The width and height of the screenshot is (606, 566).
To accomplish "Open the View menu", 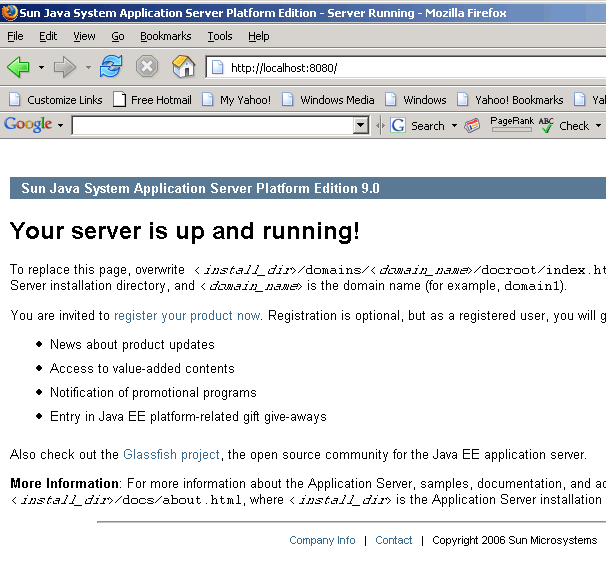I will (84, 36).
